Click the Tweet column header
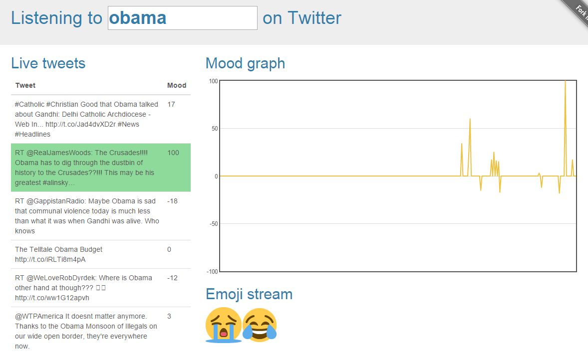Viewport: 588px width, 364px height. point(25,85)
